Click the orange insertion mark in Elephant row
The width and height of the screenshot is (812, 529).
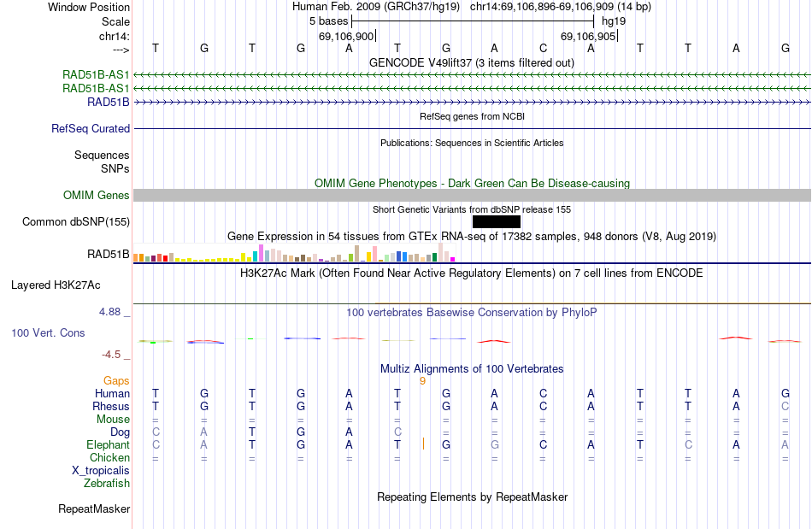[423, 444]
